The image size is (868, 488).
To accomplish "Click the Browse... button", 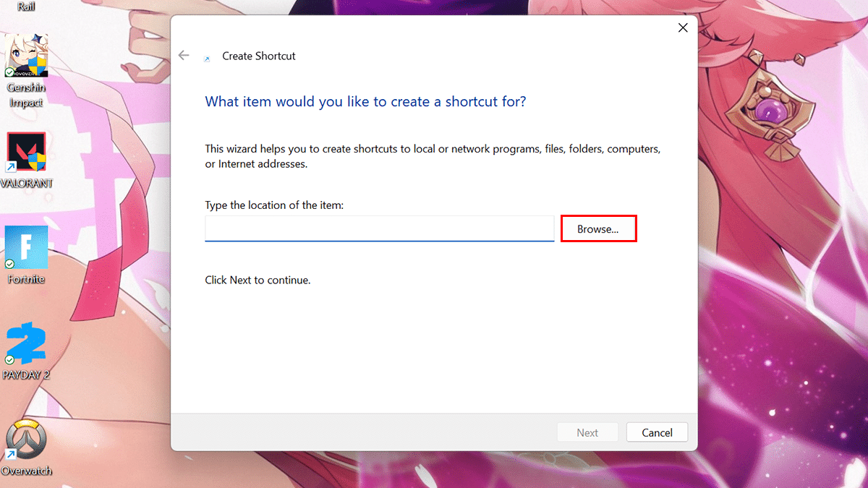I will click(598, 228).
